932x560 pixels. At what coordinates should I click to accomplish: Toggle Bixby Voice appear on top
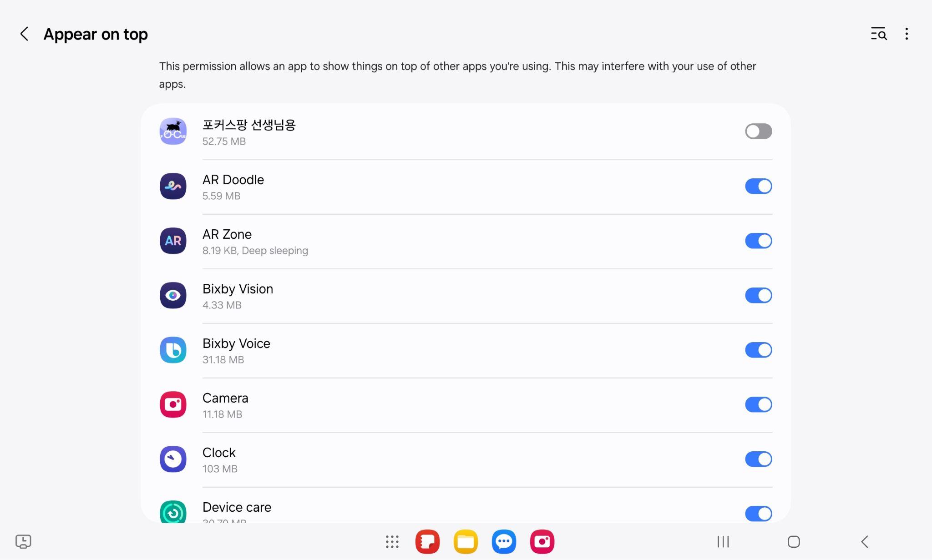pos(758,350)
